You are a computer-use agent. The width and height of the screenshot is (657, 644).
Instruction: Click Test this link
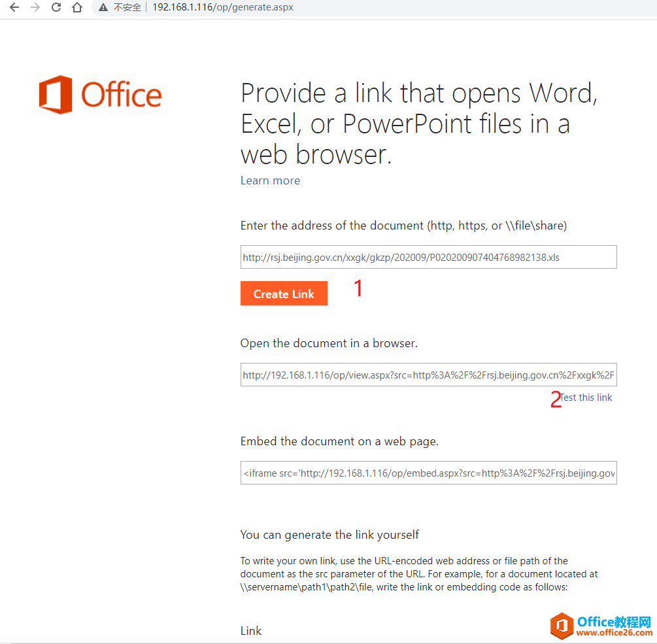click(x=585, y=397)
